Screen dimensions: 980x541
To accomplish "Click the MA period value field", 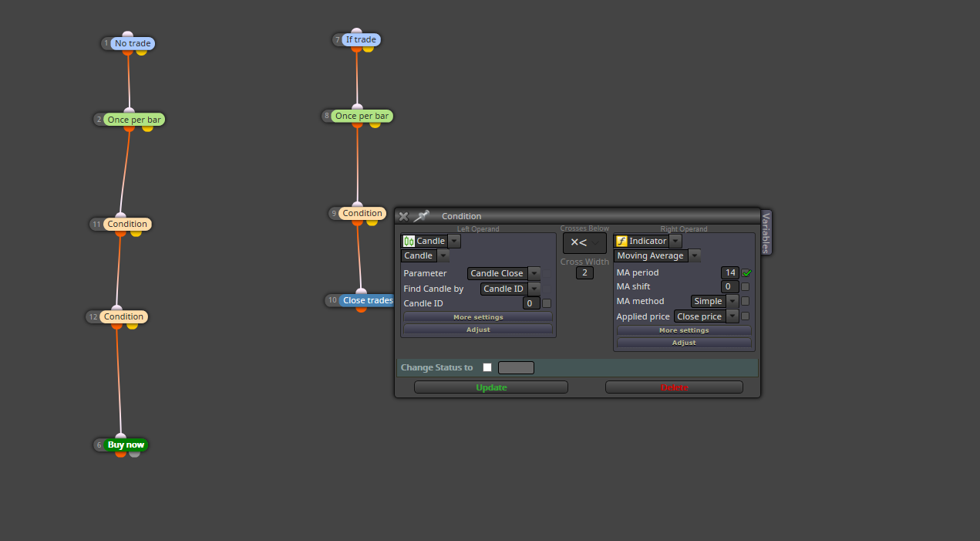I will pyautogui.click(x=730, y=272).
